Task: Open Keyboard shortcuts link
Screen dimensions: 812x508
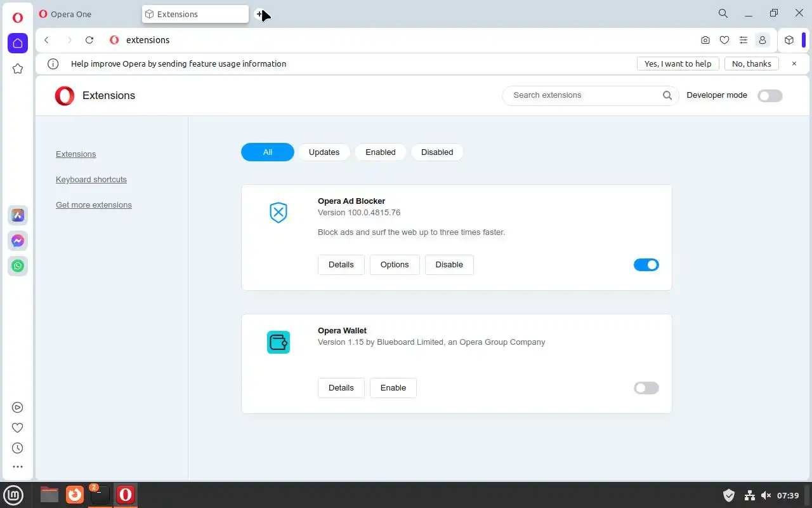Action: (x=91, y=180)
